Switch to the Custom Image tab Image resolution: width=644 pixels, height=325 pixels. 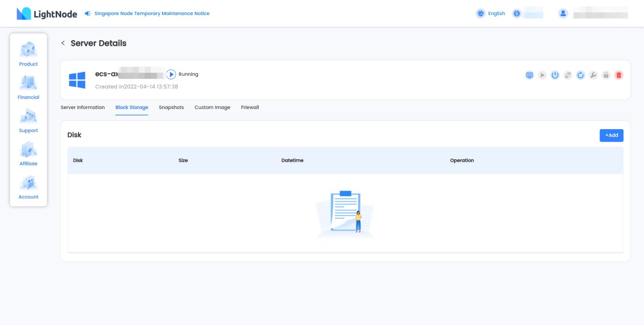coord(212,107)
